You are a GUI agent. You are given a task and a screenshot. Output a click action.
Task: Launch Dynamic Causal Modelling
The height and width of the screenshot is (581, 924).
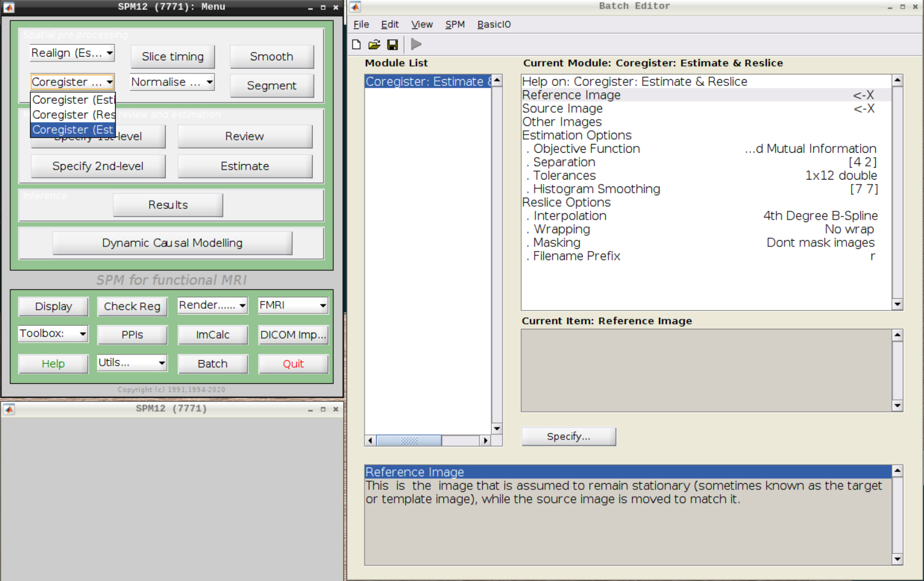coord(172,243)
